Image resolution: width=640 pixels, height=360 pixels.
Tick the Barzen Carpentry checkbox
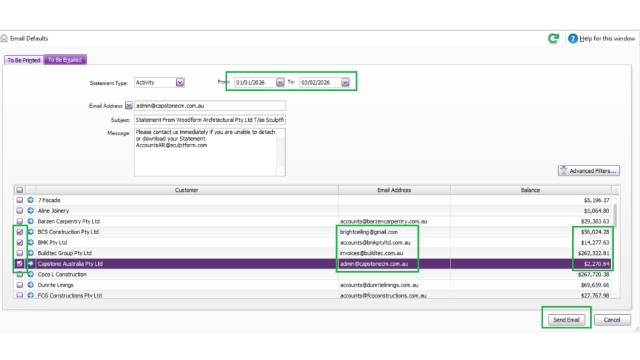20,221
